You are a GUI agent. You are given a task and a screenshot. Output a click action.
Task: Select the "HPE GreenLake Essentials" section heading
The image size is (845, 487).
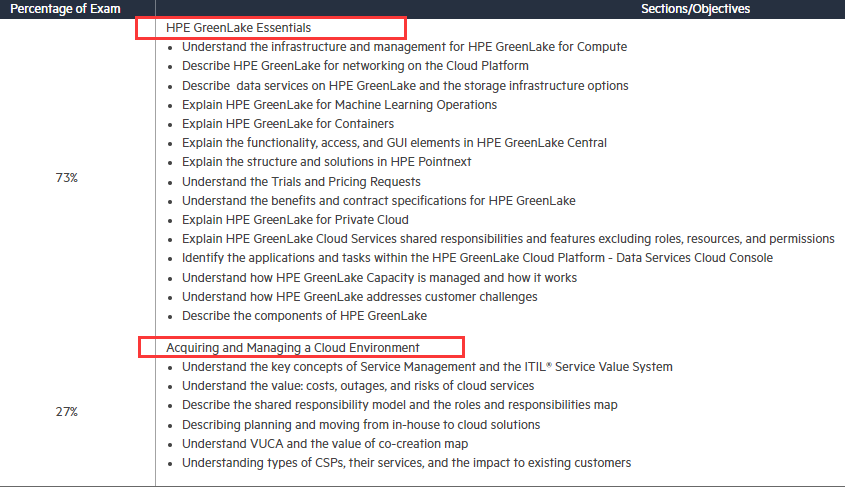pos(240,28)
